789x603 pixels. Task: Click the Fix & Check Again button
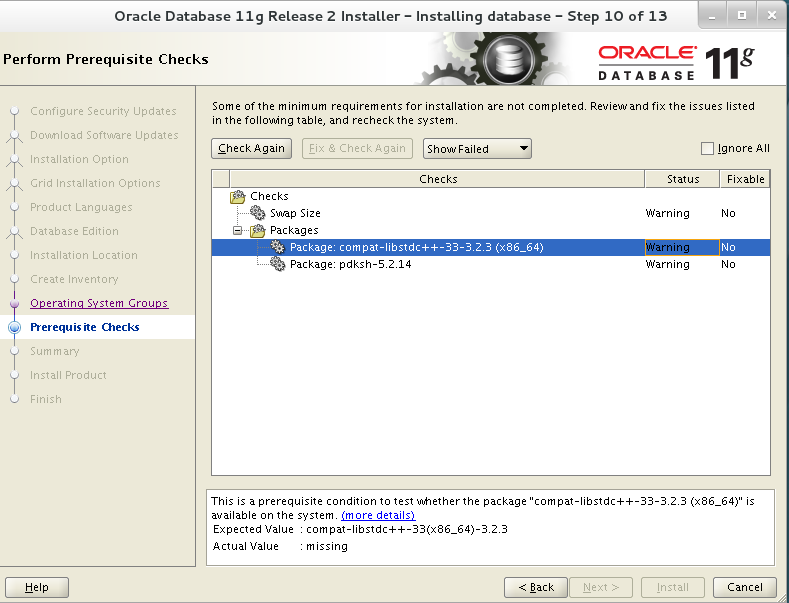357,148
